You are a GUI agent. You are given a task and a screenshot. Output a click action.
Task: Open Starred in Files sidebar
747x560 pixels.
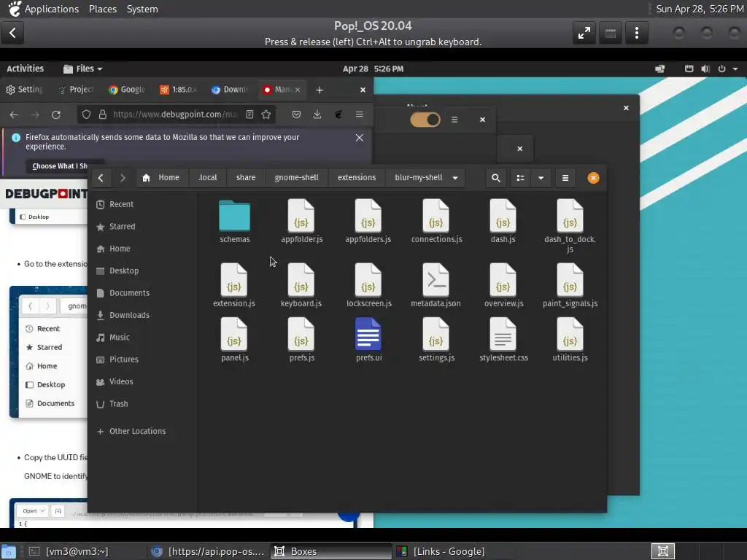142,227
